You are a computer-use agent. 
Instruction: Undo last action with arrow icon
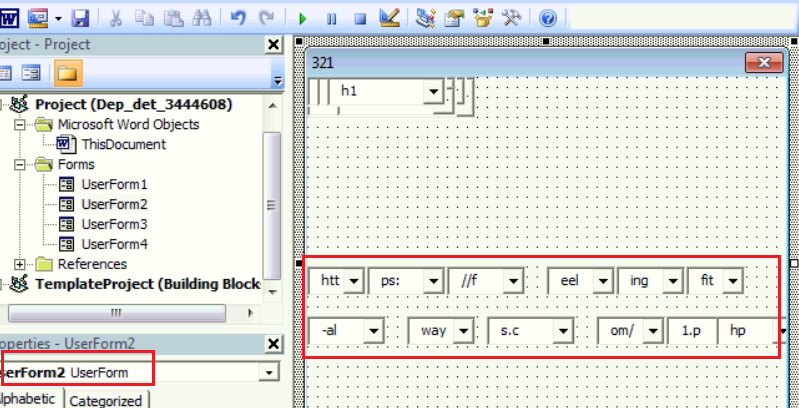coord(237,19)
